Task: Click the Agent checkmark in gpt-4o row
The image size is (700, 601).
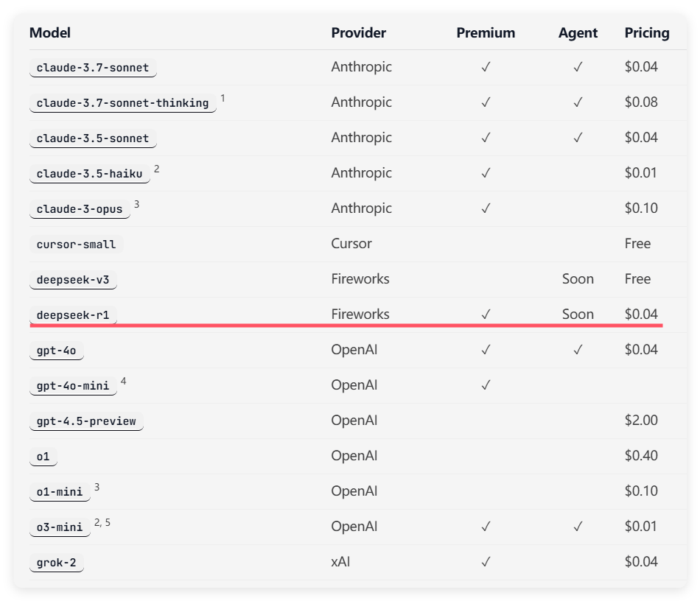Action: click(x=578, y=350)
